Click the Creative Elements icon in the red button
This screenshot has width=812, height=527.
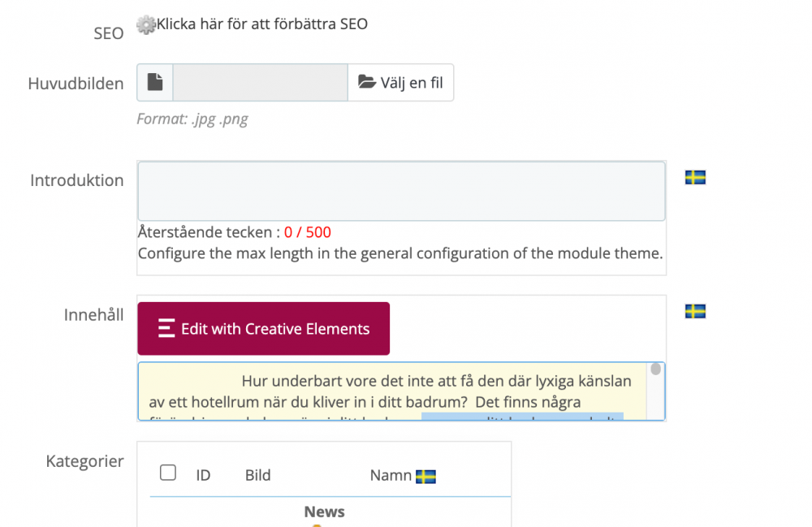168,328
